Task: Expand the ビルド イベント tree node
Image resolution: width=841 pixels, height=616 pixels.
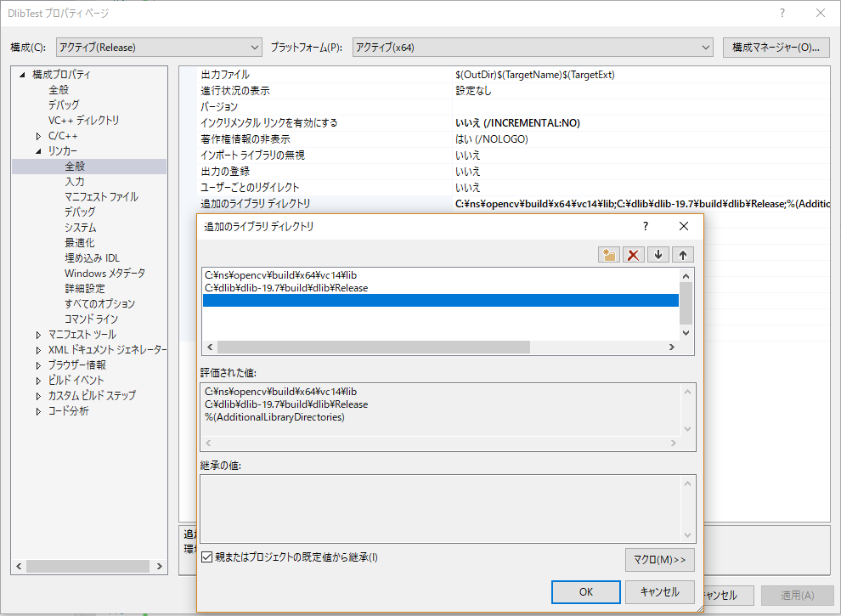Action: coord(38,380)
